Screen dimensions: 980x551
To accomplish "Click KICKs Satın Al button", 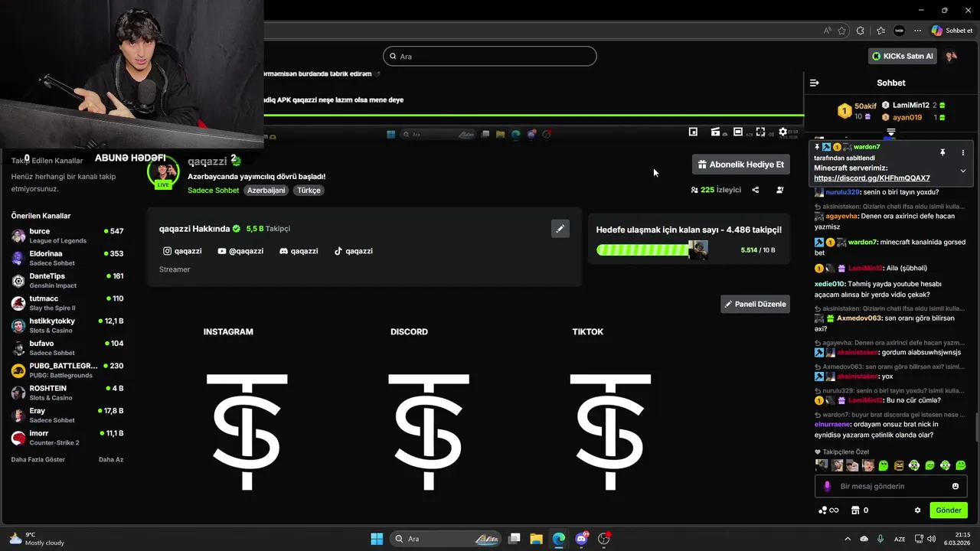I will pos(903,56).
